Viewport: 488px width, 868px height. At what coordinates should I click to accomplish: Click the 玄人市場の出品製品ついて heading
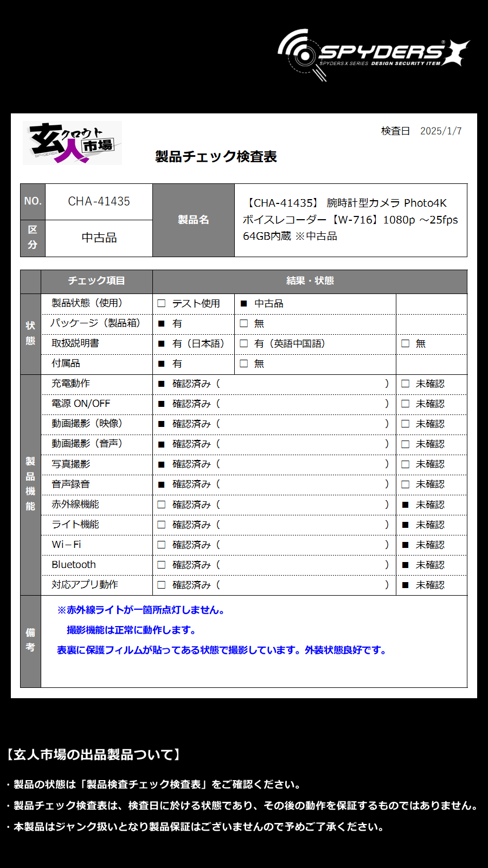point(92,755)
